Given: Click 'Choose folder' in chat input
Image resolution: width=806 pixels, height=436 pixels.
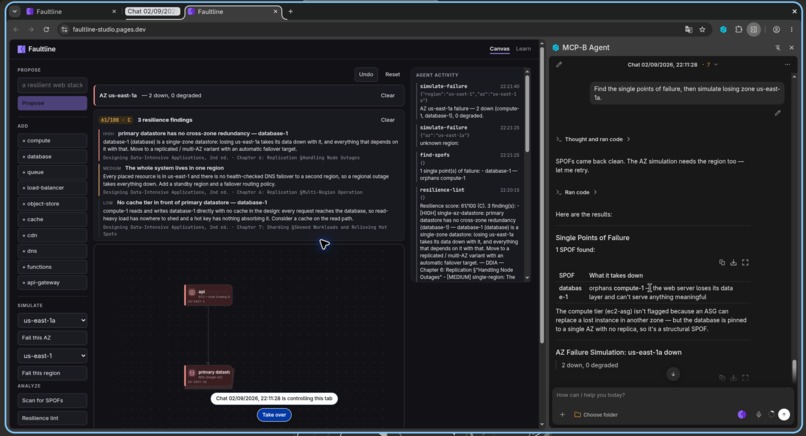Looking at the screenshot, I should 596,414.
